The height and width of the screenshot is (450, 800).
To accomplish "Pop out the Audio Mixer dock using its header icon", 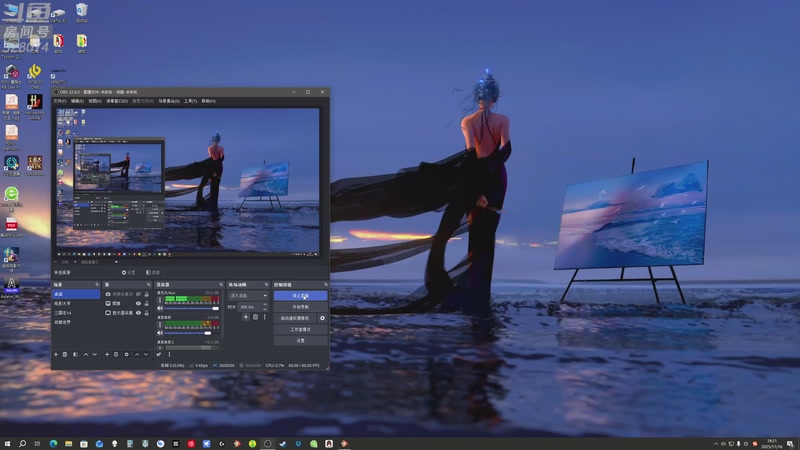I will [221, 285].
